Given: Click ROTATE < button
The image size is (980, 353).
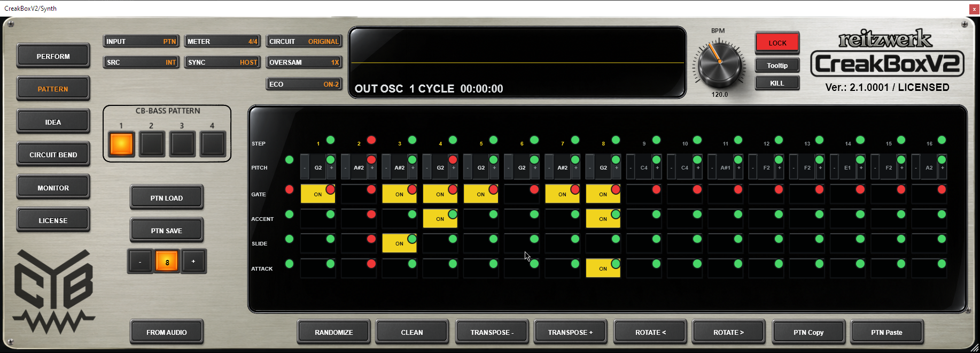Looking at the screenshot, I should [x=650, y=332].
